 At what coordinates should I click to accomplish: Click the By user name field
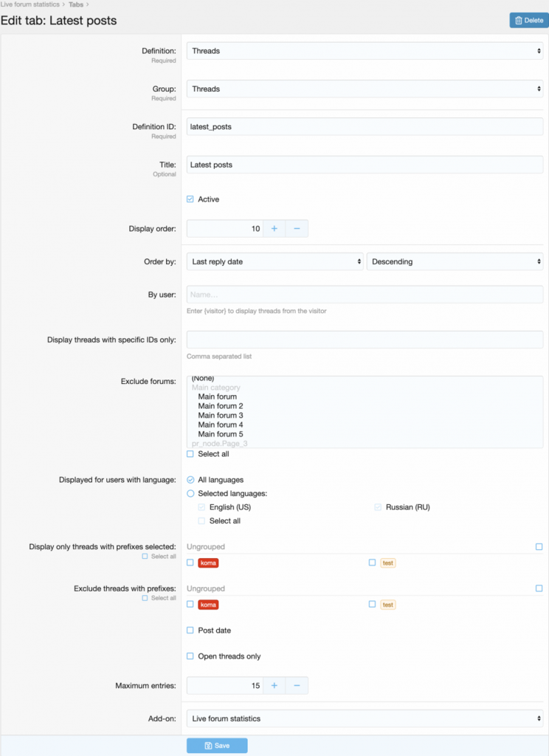[365, 295]
